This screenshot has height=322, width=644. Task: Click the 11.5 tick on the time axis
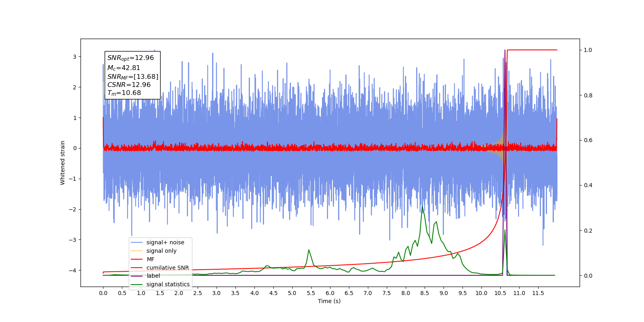pyautogui.click(x=538, y=293)
